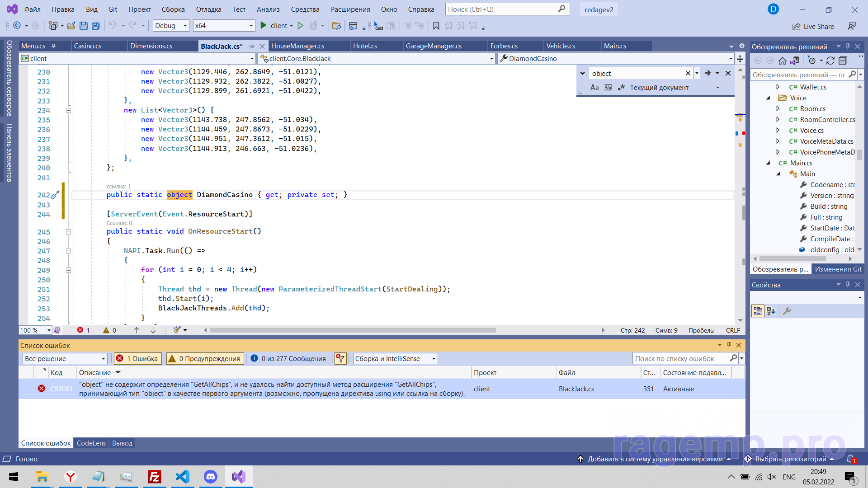Screen dimensions: 868x488
Task: Open the Отладка menu
Action: click(209, 9)
